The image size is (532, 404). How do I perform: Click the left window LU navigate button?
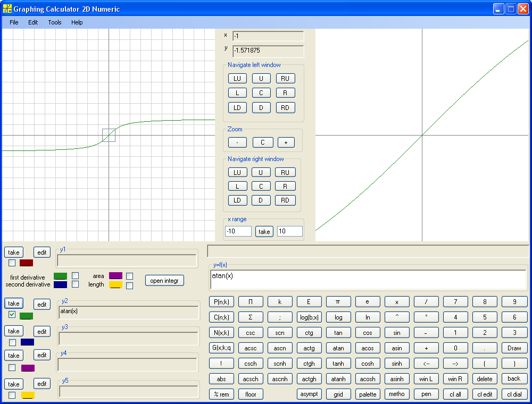tap(237, 78)
